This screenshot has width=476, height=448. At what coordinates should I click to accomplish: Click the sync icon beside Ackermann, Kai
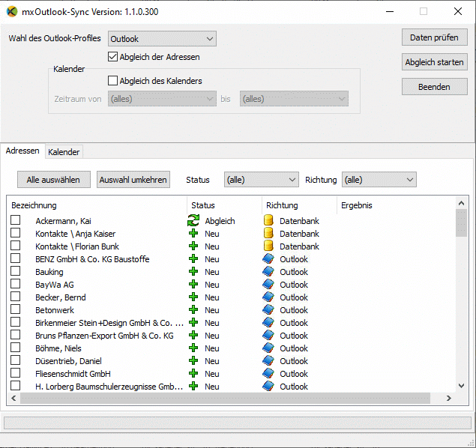pyautogui.click(x=193, y=220)
